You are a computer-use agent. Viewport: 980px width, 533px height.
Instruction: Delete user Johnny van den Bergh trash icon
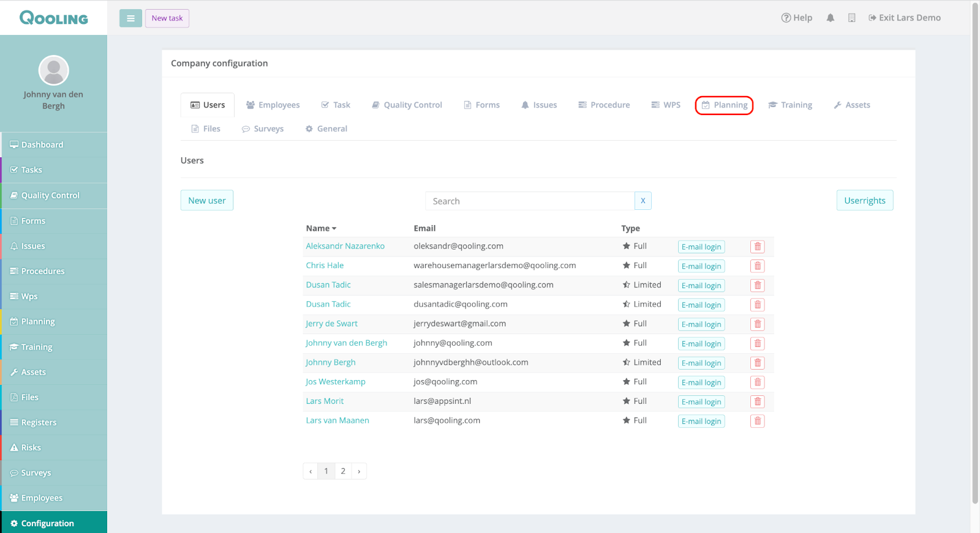point(758,343)
